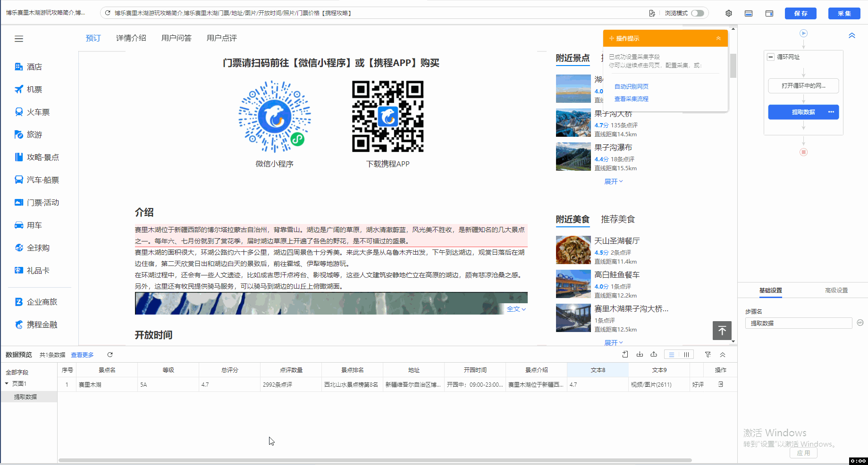Select the 旅游 travel sidebar item
The height and width of the screenshot is (465, 868).
pyautogui.click(x=28, y=135)
